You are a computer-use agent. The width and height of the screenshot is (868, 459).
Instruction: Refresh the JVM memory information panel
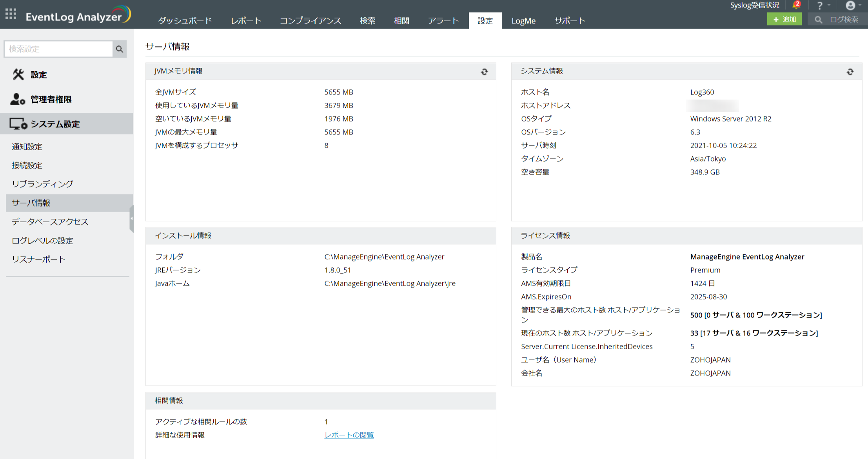485,72
